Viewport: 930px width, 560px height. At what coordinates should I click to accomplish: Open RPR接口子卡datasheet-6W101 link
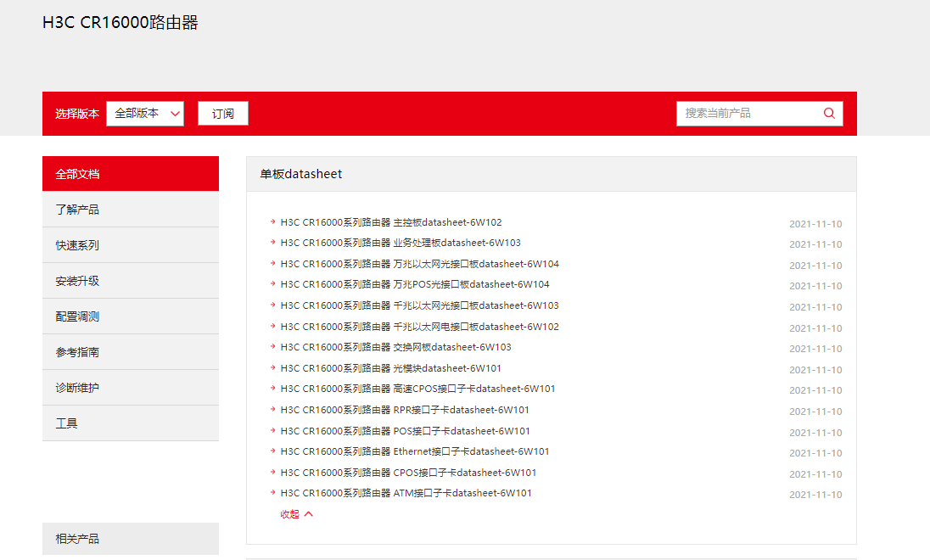click(x=405, y=410)
